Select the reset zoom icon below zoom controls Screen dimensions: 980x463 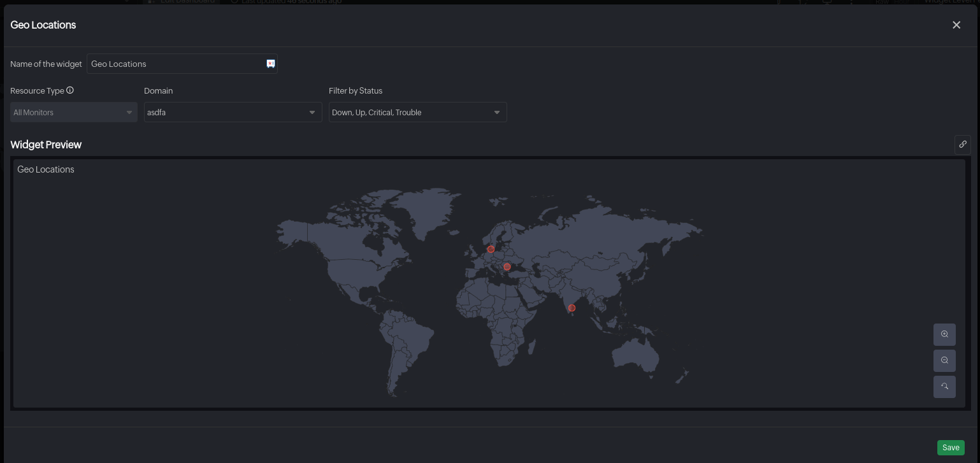tap(944, 387)
